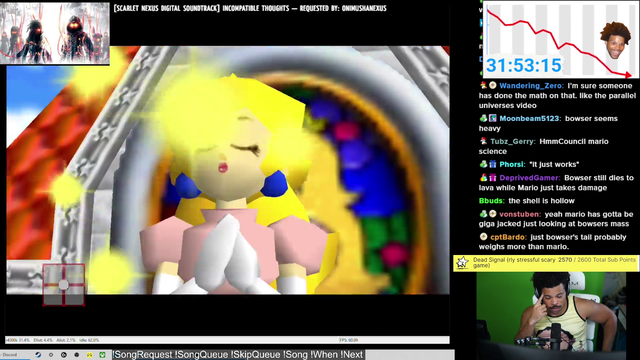Viewport: 640px width, 360px height.
Task: Click 'Requested by: OnimushaNexus' text
Action: (x=343, y=8)
